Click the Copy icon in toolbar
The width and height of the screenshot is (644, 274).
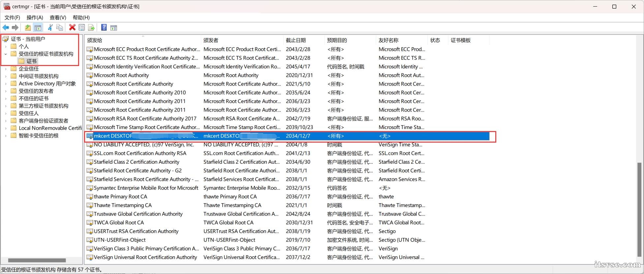(60, 28)
